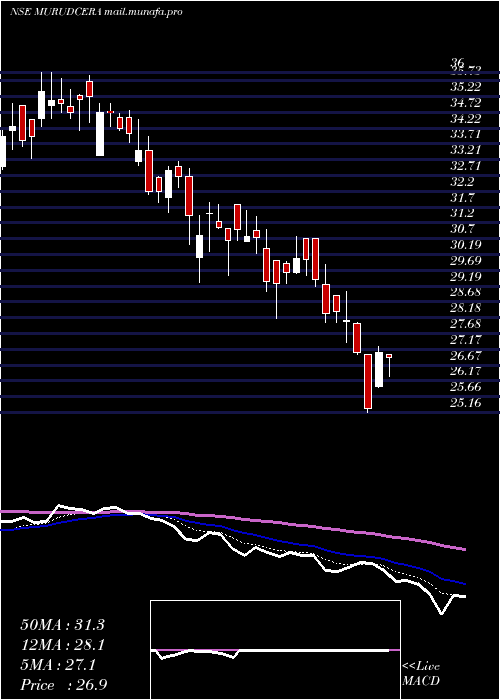This screenshot has height=700, width=500.
Task: Select the 29.19 price axis label
Action: point(466,277)
